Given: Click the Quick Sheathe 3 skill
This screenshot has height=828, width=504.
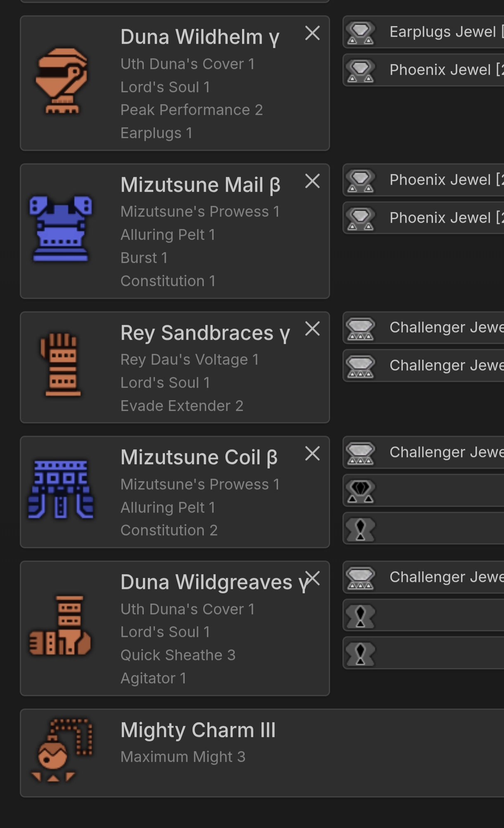Looking at the screenshot, I should click(178, 655).
